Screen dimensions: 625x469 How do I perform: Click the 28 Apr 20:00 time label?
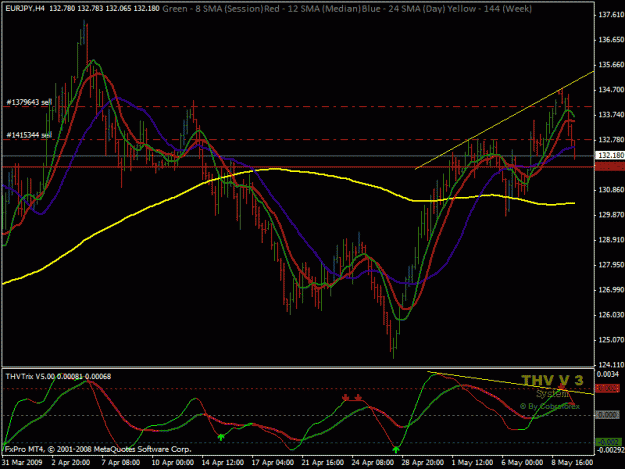pos(423,462)
